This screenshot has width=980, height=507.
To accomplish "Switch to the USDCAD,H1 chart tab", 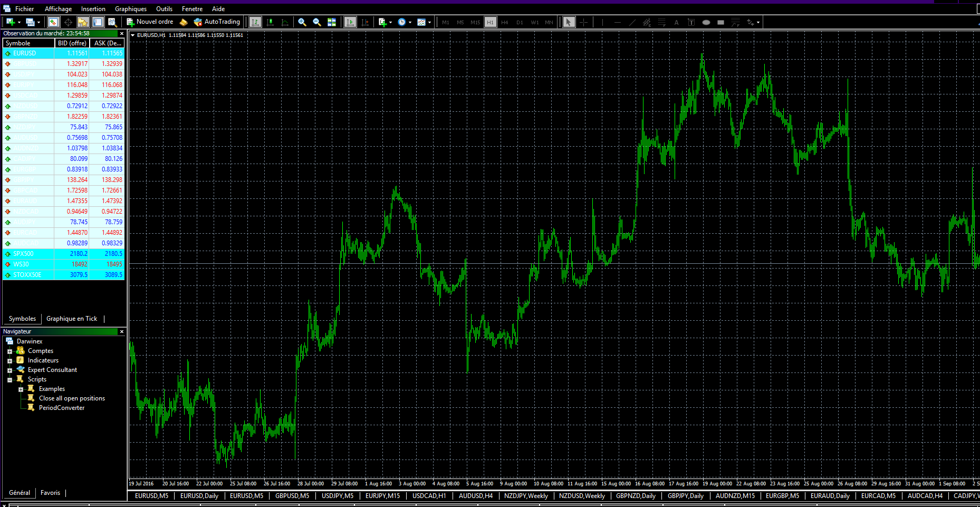I will coord(429,496).
